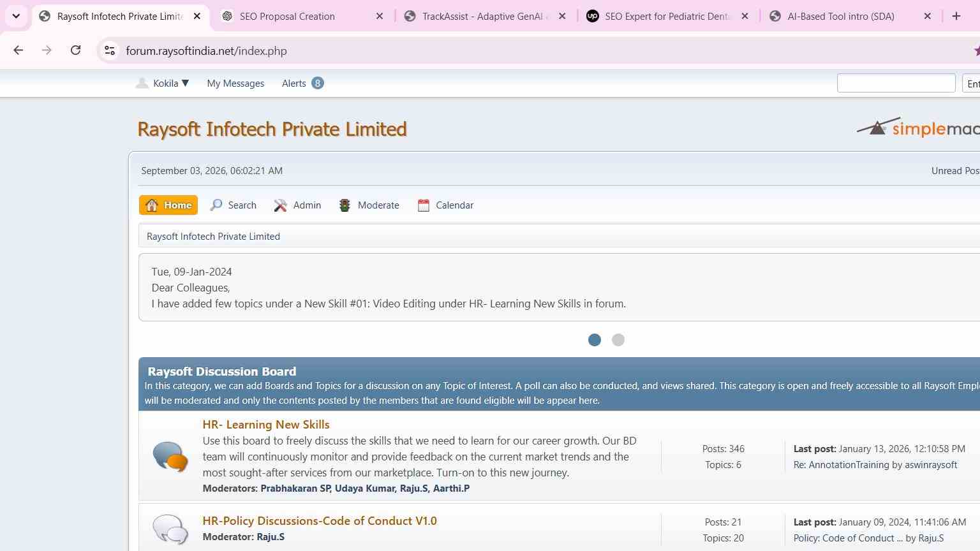Open site information icon in address bar
Screen dimensions: 980x551
click(110, 50)
